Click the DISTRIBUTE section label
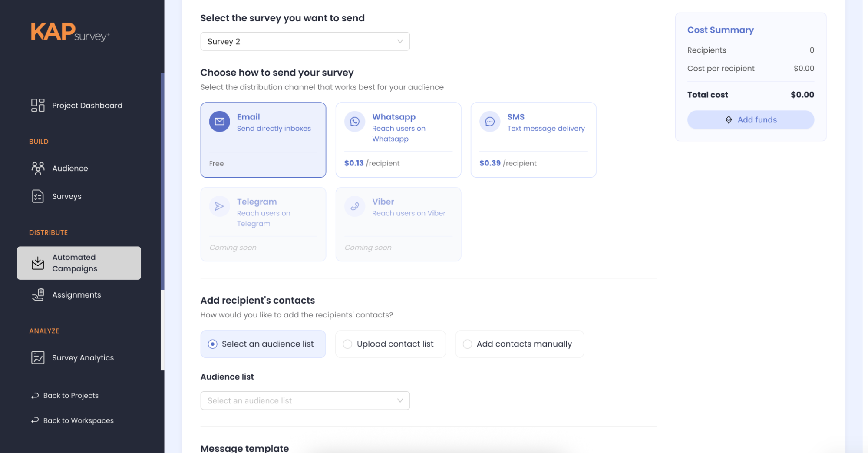The height and width of the screenshot is (453, 868). (48, 232)
